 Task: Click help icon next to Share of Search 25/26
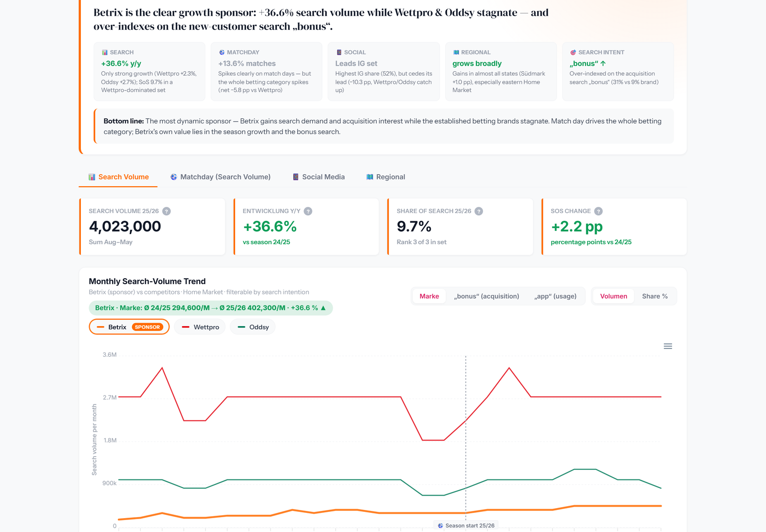point(479,211)
